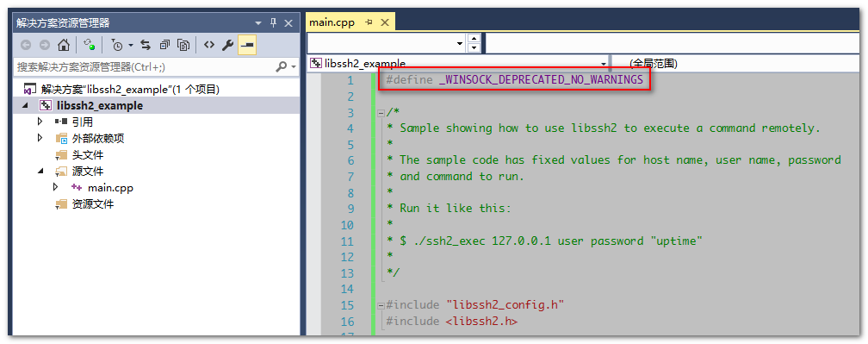The width and height of the screenshot is (868, 344).
Task: Expand the 外部依赖项 node arrow
Action: pos(40,137)
